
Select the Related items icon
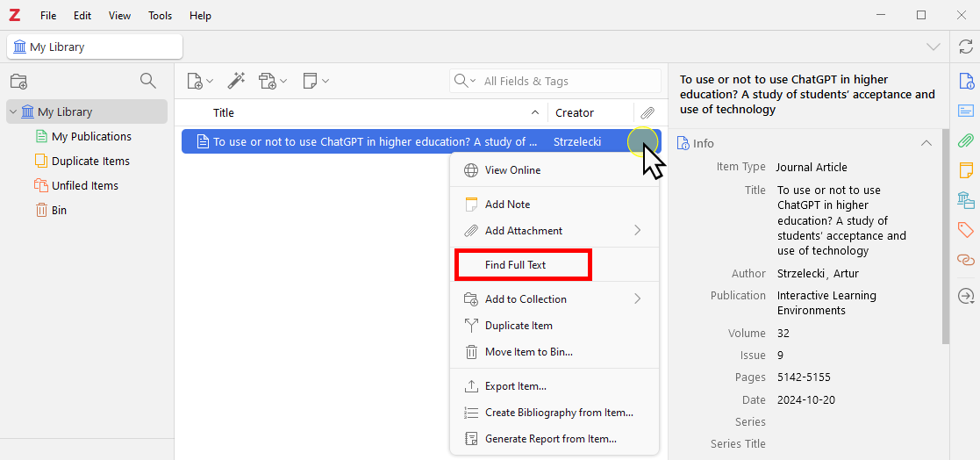965,260
